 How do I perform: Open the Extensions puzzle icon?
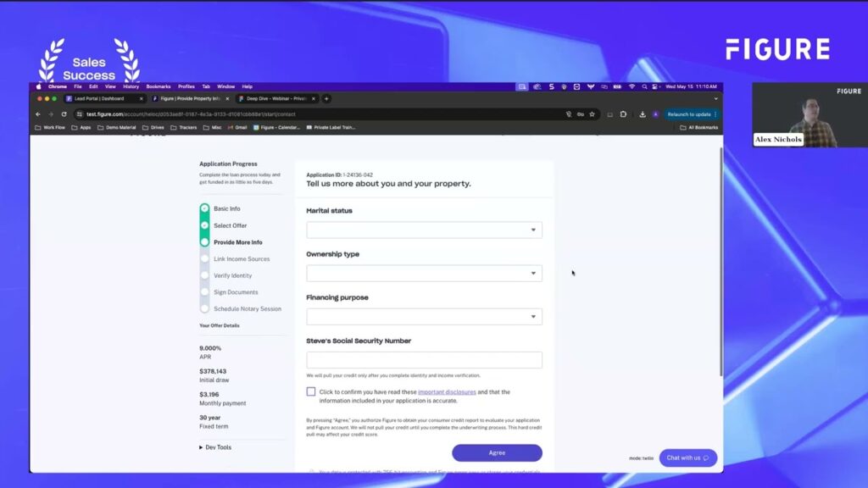point(623,114)
